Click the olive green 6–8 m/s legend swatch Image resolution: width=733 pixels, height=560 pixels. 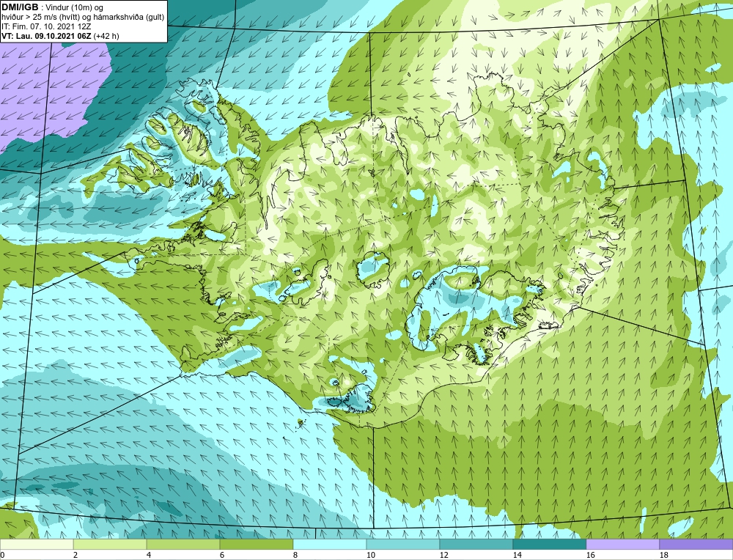click(x=256, y=544)
